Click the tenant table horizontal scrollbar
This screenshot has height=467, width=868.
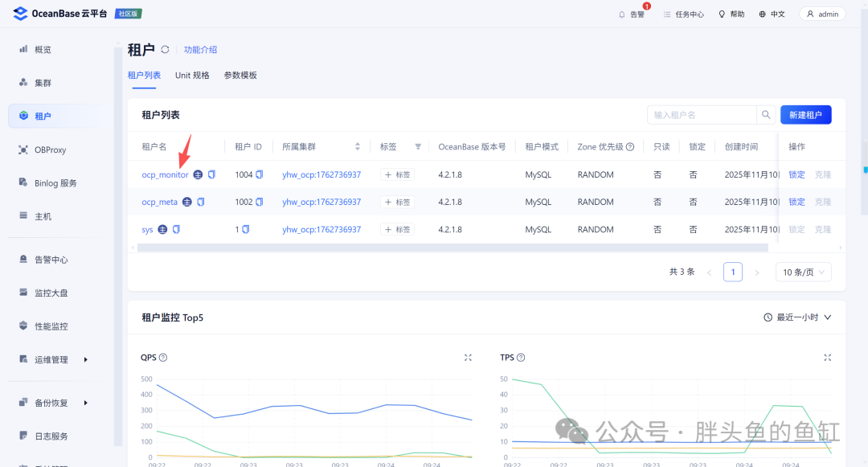coord(452,248)
